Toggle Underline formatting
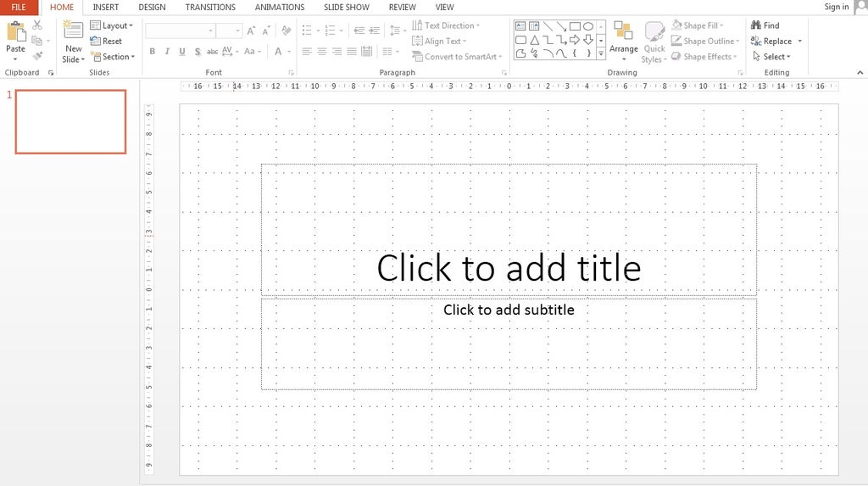The width and height of the screenshot is (868, 486). pyautogui.click(x=182, y=52)
